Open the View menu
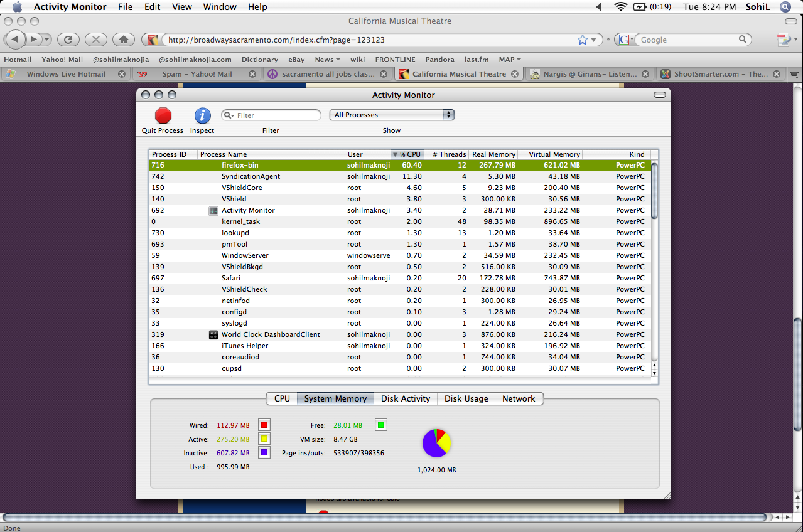Image resolution: width=803 pixels, height=532 pixels. click(x=182, y=7)
